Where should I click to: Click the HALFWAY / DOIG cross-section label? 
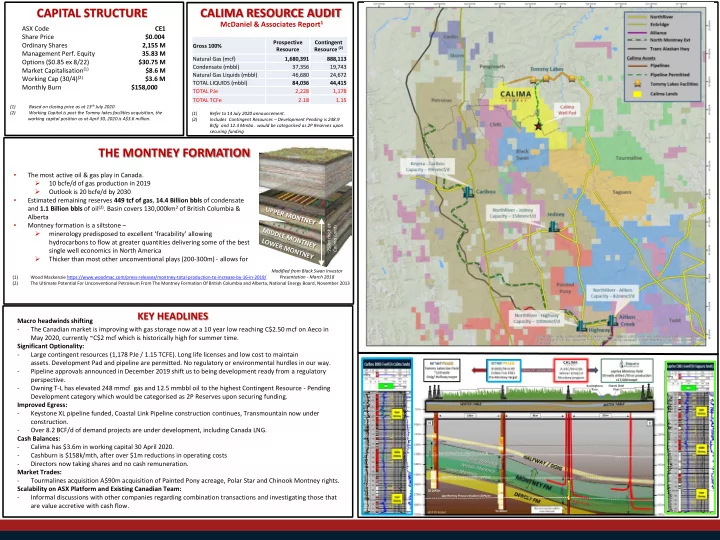[542, 462]
